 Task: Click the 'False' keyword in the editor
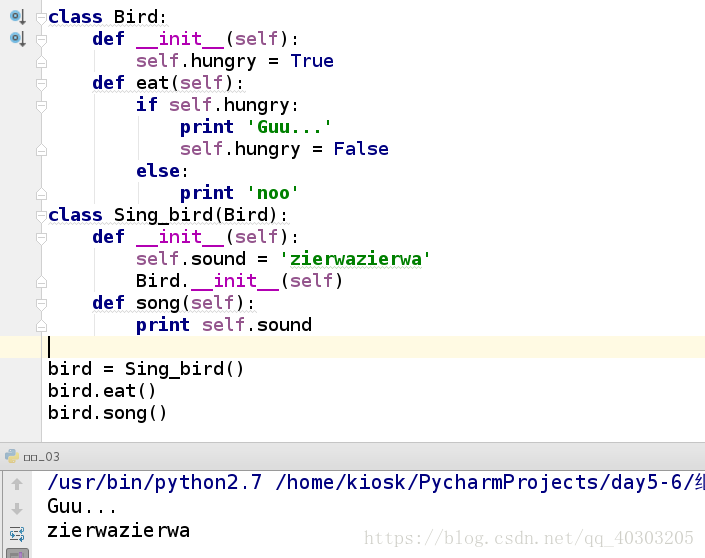pyautogui.click(x=361, y=149)
